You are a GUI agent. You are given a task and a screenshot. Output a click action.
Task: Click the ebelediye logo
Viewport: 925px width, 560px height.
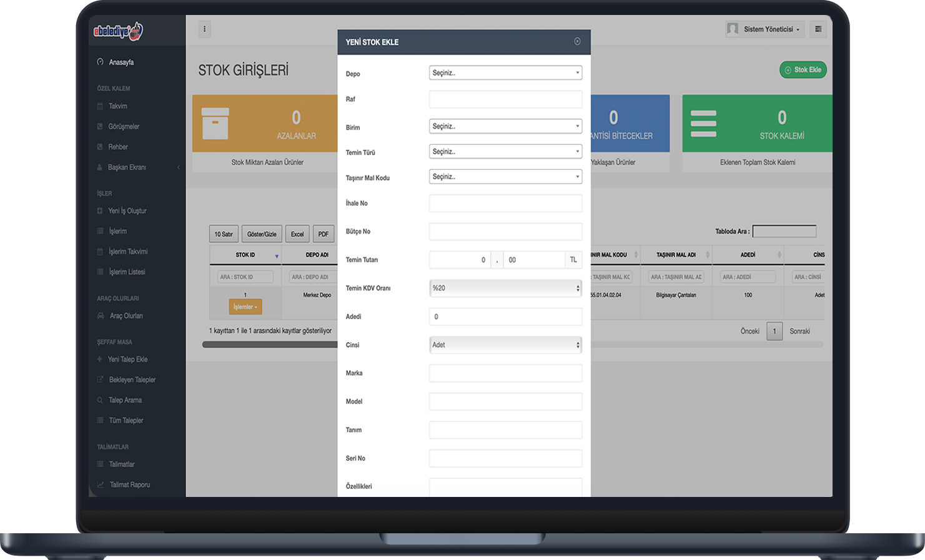pos(118,31)
